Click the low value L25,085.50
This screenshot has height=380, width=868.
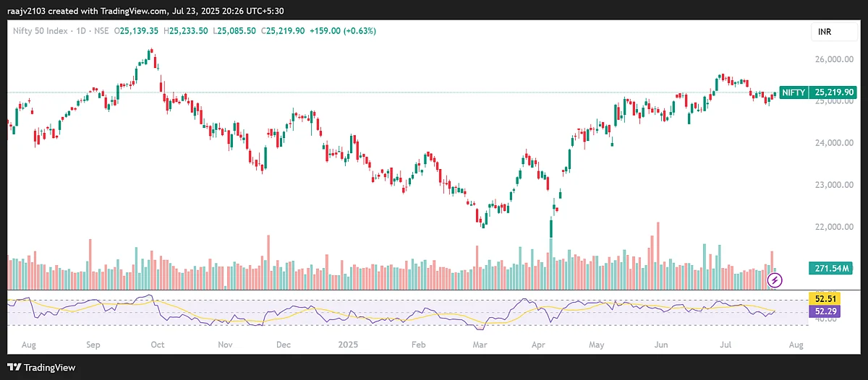click(236, 31)
